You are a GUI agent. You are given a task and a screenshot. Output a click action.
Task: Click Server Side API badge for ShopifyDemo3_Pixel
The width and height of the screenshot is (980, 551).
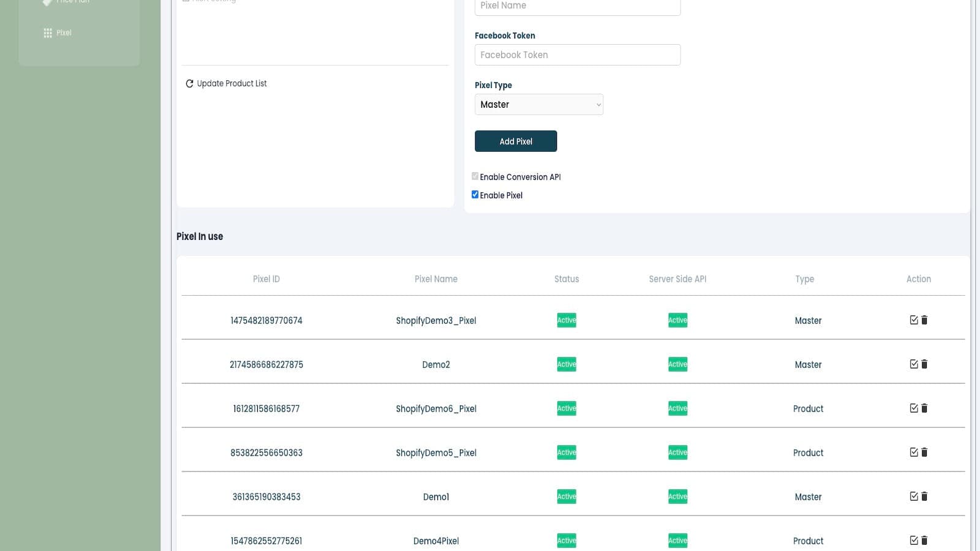pyautogui.click(x=677, y=320)
